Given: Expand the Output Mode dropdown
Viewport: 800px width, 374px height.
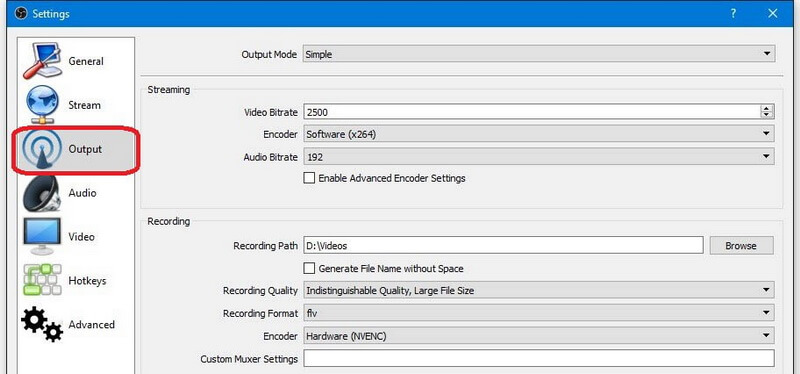Looking at the screenshot, I should coord(539,54).
